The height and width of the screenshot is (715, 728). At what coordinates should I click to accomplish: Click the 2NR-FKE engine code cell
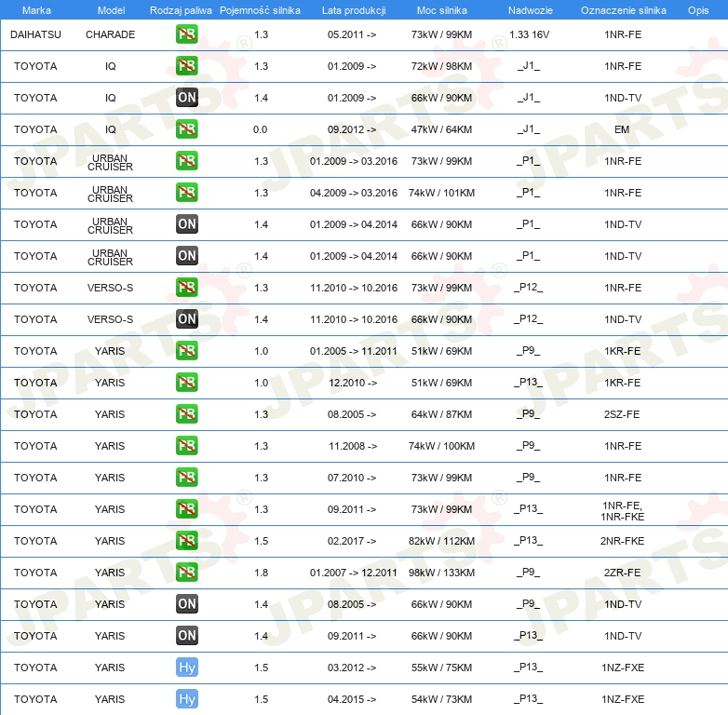[622, 541]
